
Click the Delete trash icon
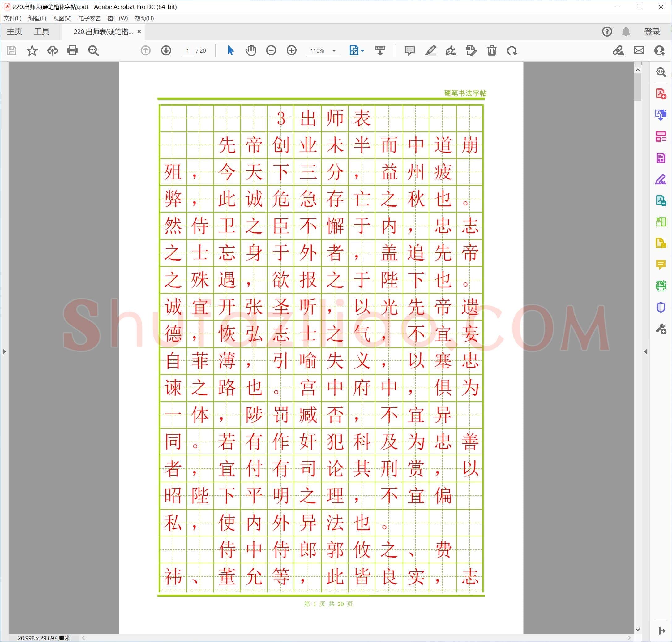coord(492,51)
